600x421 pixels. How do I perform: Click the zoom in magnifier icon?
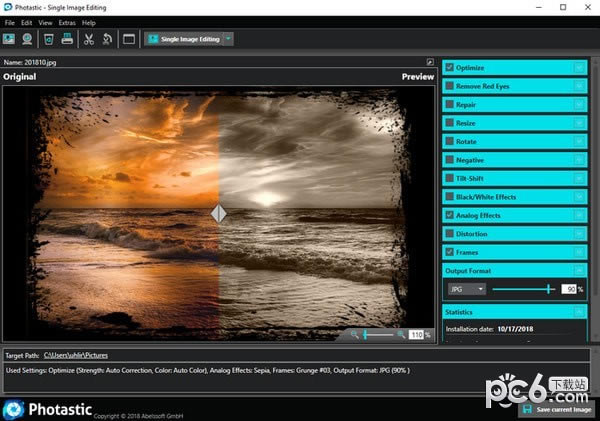[401, 334]
